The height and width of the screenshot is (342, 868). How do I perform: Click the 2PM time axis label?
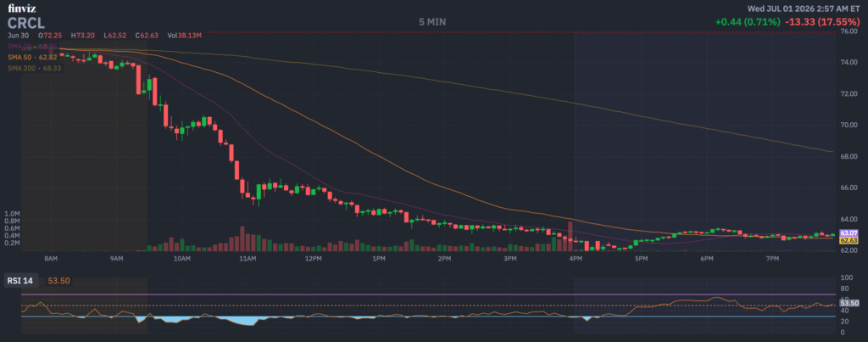click(444, 259)
